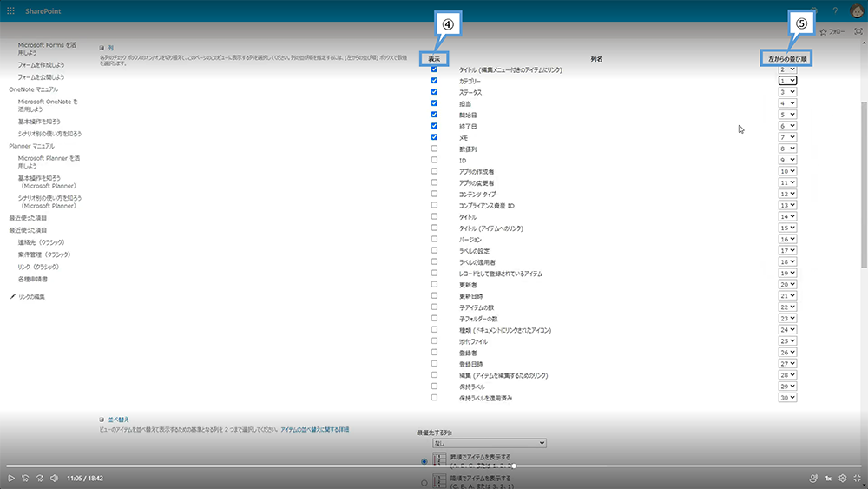This screenshot has height=489, width=868.
Task: Uncheck the 担当 display checkbox
Action: tap(434, 103)
